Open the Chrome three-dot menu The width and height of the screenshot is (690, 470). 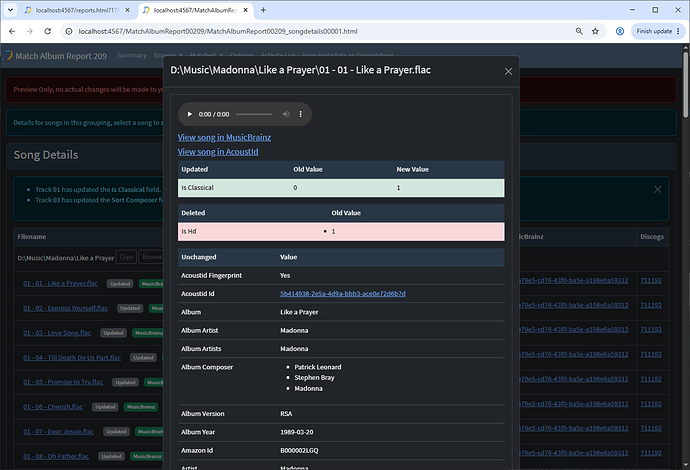678,31
